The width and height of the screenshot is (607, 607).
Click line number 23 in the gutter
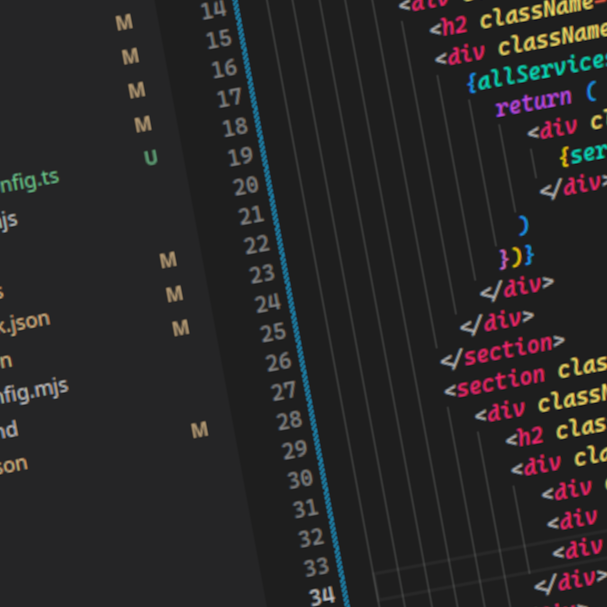[262, 274]
